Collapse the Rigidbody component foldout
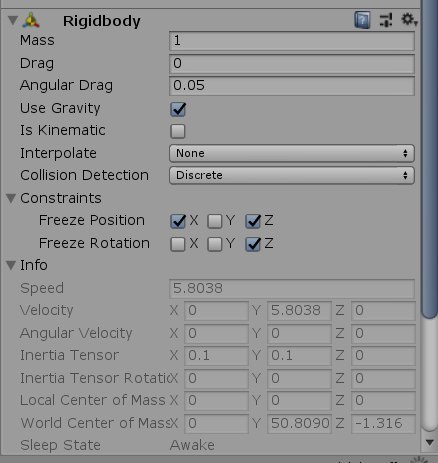 (12, 20)
